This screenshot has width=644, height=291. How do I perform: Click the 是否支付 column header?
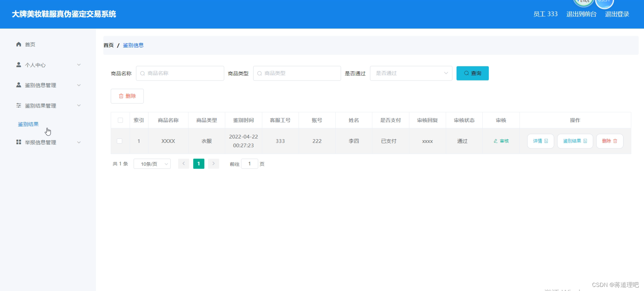click(390, 120)
